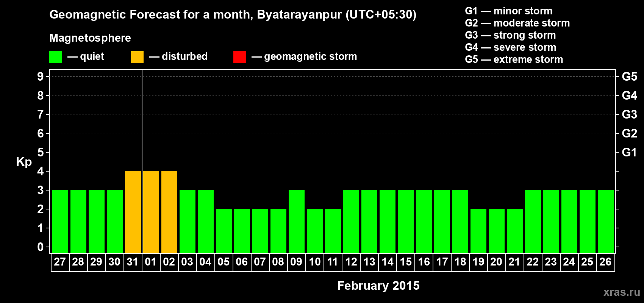Click the '— disturbed' legend label
This screenshot has width=644, height=303.
178,56
